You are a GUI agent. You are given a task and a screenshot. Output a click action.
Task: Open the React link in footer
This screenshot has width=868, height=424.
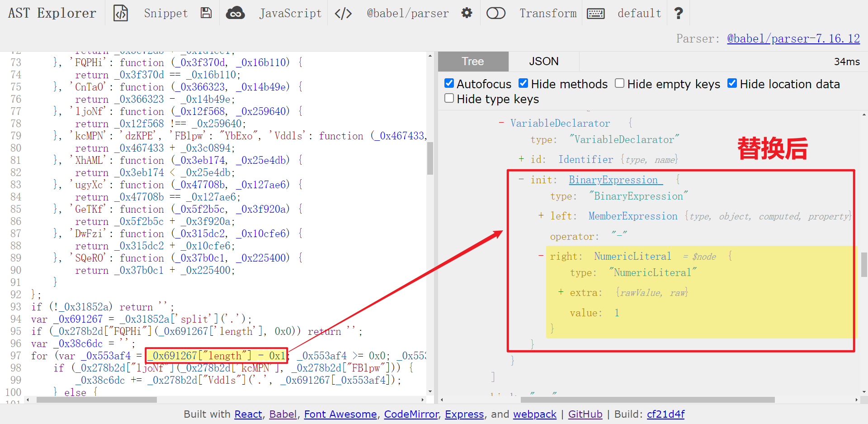(248, 414)
